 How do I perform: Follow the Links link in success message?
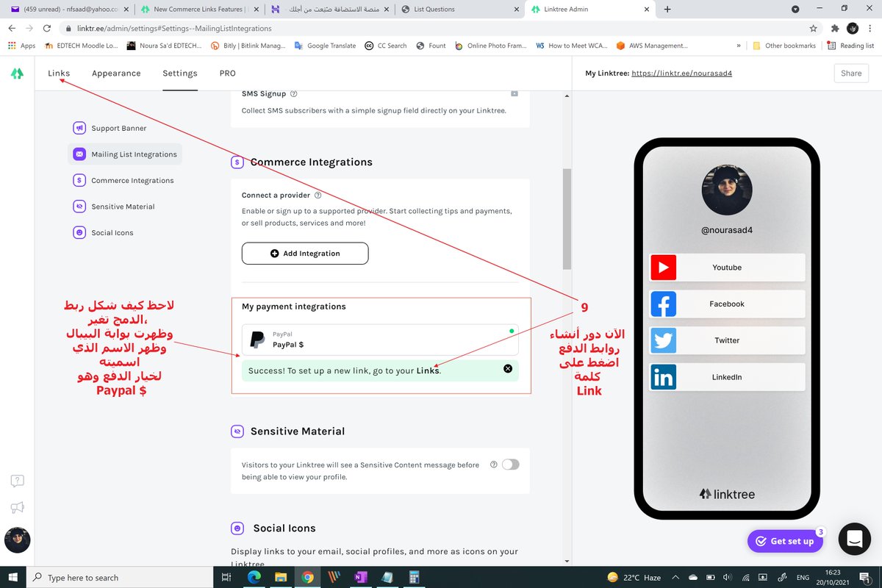(427, 370)
